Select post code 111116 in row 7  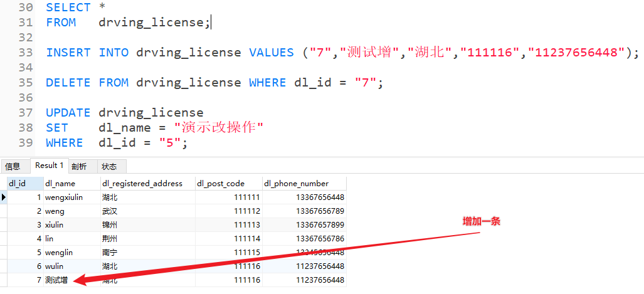[x=229, y=280]
